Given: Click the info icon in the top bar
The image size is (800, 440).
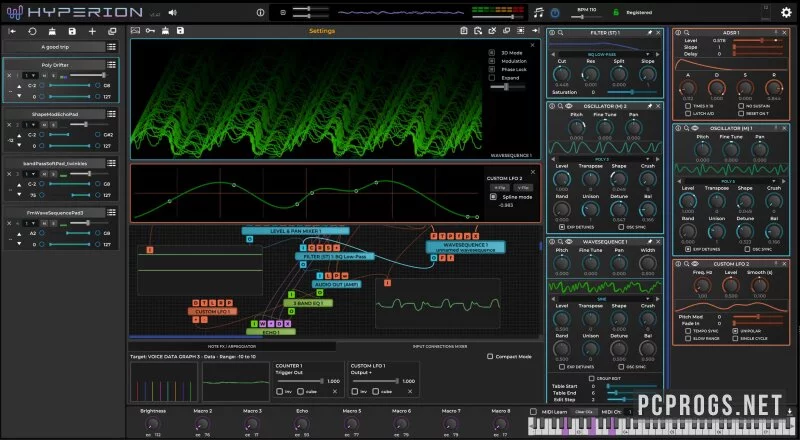Looking at the screenshot, I should point(260,13).
